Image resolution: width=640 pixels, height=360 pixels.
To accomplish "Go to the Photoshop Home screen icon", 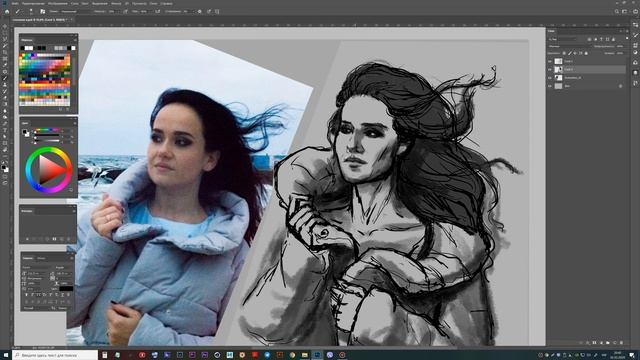I will pyautogui.click(x=7, y=11).
